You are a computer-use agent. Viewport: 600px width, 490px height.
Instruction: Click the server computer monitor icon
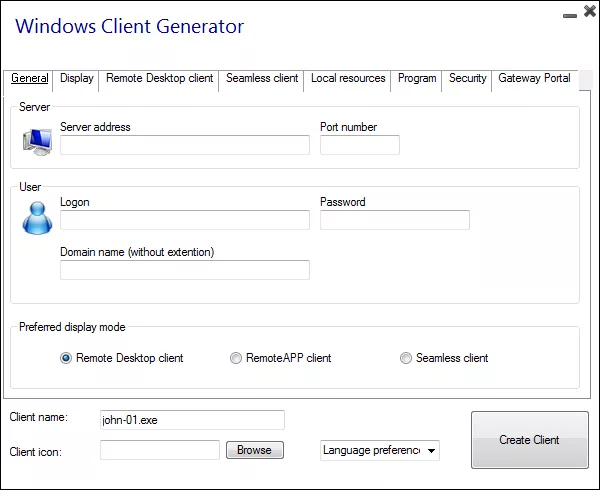click(x=37, y=142)
